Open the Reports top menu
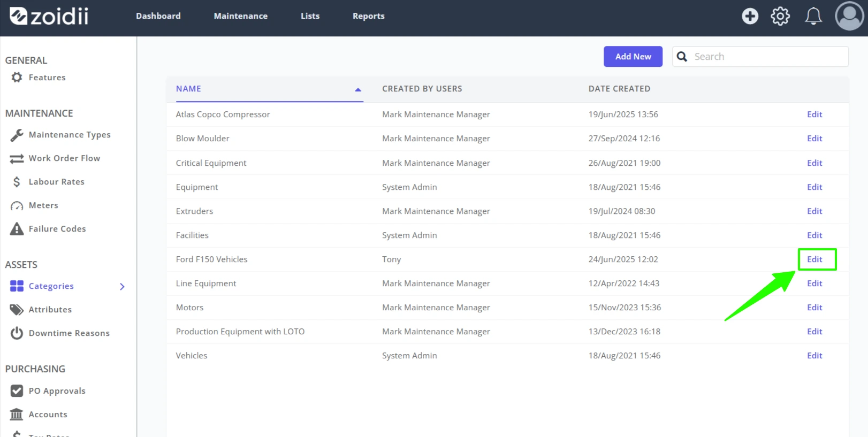This screenshot has width=868, height=437. [x=369, y=16]
